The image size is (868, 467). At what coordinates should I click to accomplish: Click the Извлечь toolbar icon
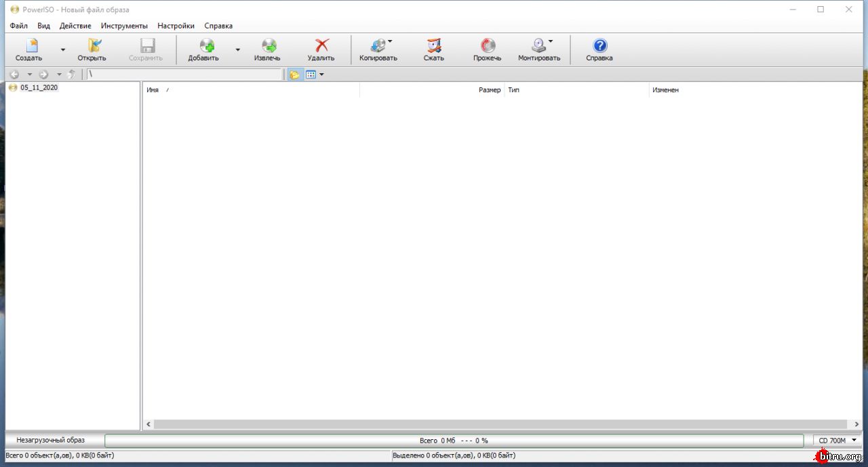click(269, 45)
